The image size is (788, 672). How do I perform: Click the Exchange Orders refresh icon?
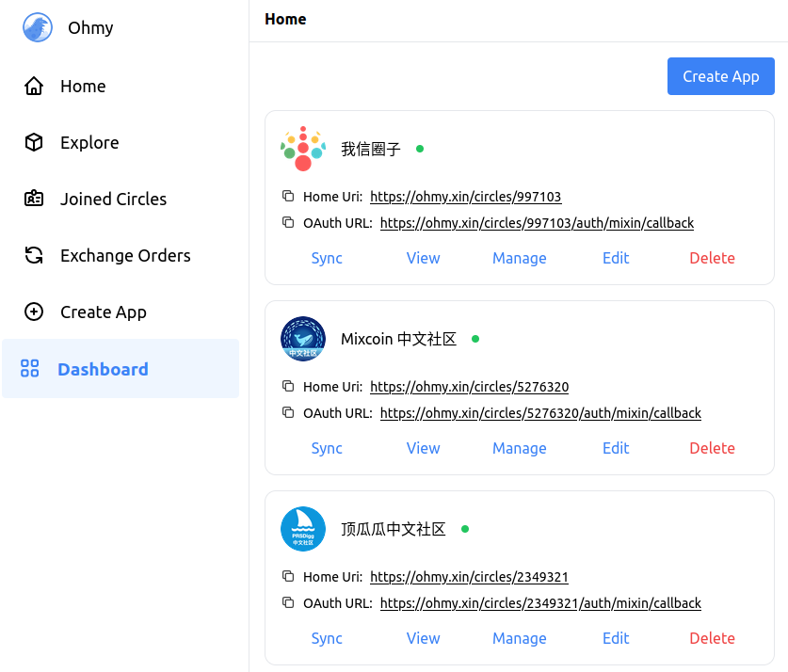tap(34, 256)
